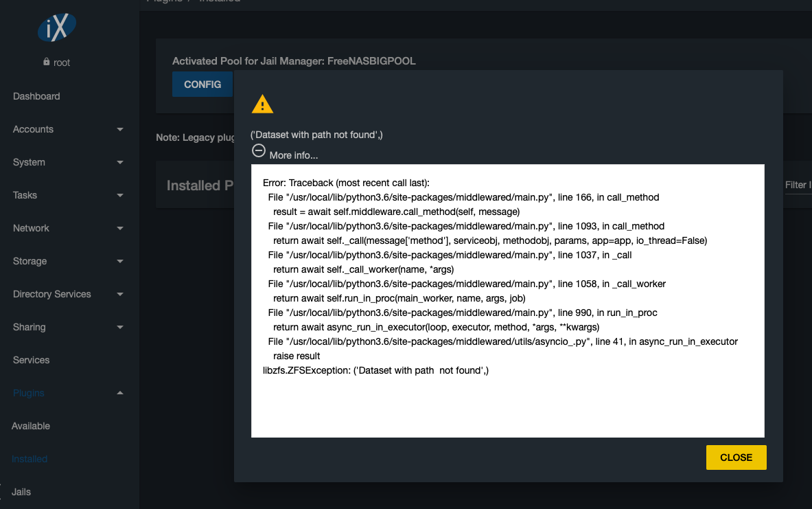Expand the Tasks menu arrow

click(120, 195)
